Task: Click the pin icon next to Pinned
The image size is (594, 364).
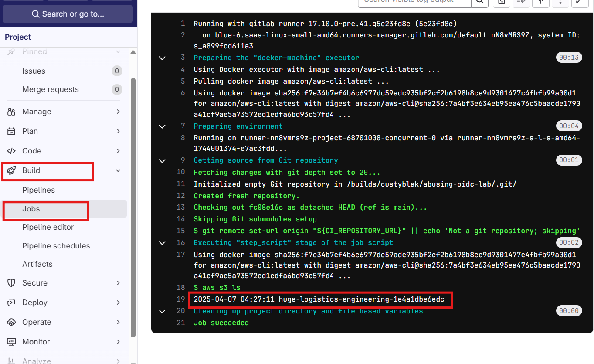Action: tap(12, 52)
